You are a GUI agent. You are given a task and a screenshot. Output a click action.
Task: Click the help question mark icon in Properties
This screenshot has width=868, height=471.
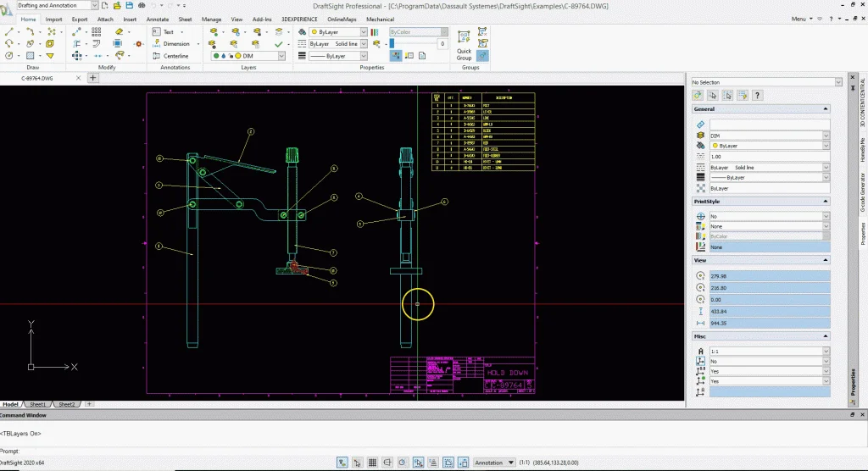pos(756,96)
